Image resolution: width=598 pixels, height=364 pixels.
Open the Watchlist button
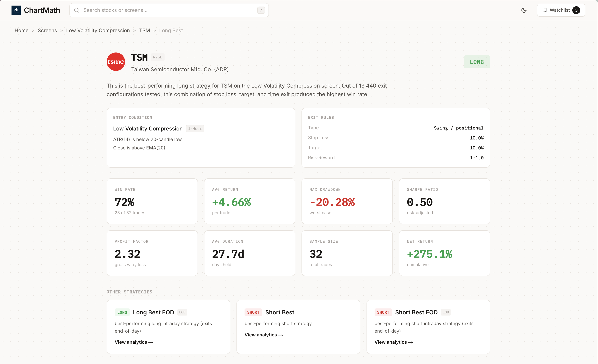point(561,10)
